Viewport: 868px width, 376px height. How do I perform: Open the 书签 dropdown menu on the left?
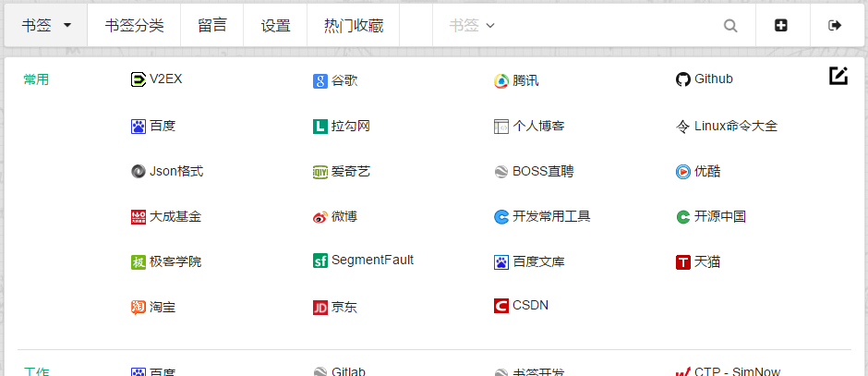point(46,26)
